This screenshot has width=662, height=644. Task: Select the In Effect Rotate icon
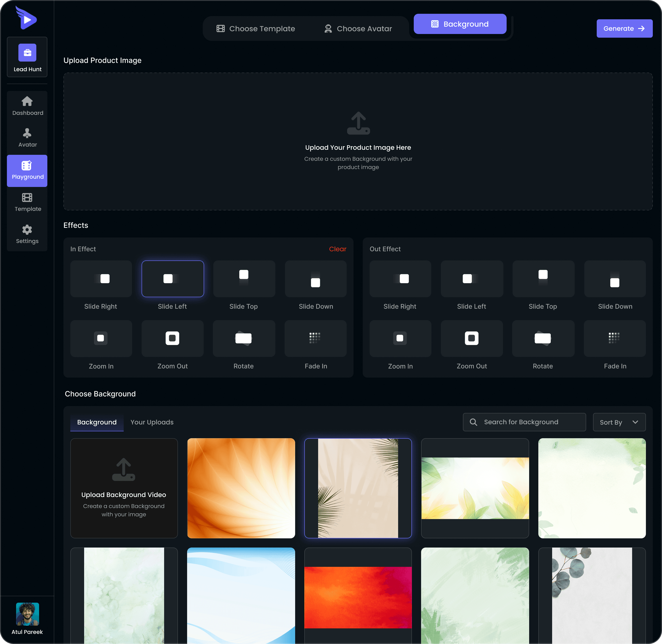click(x=244, y=338)
